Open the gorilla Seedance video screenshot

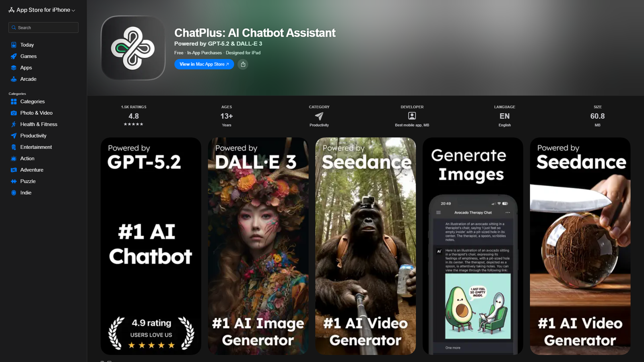point(365,246)
